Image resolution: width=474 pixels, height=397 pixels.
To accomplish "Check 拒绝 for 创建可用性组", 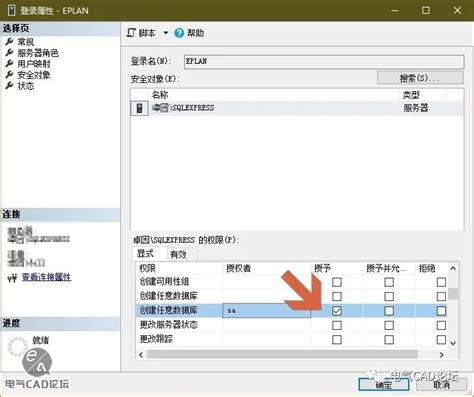I will (x=441, y=282).
